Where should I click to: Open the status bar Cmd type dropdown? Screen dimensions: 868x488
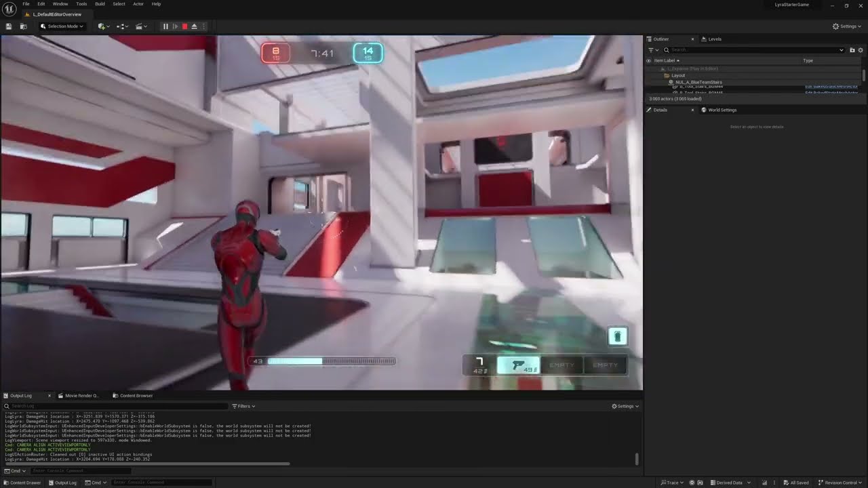click(96, 483)
